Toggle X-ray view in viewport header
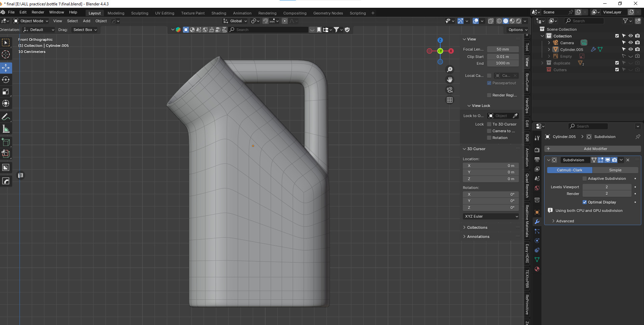 tap(491, 21)
